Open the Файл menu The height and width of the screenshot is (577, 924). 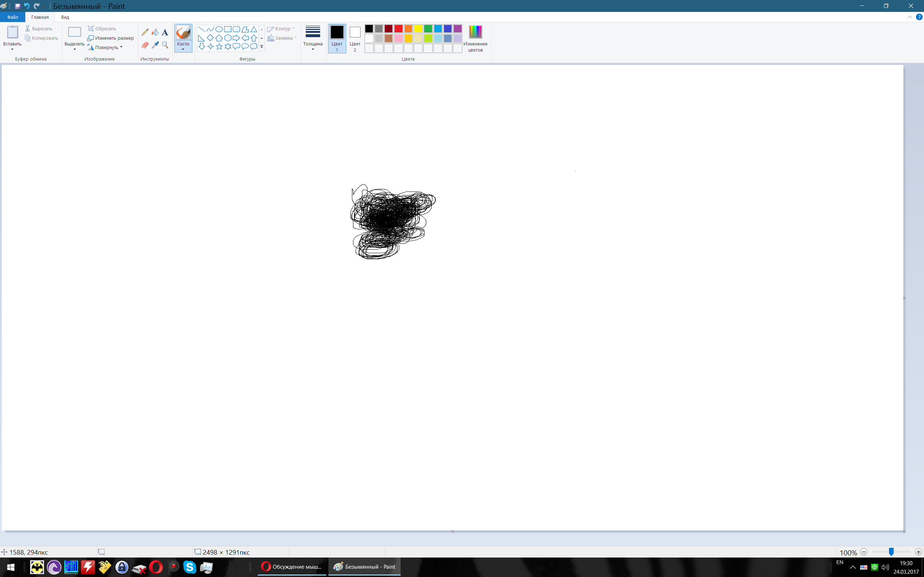[13, 17]
